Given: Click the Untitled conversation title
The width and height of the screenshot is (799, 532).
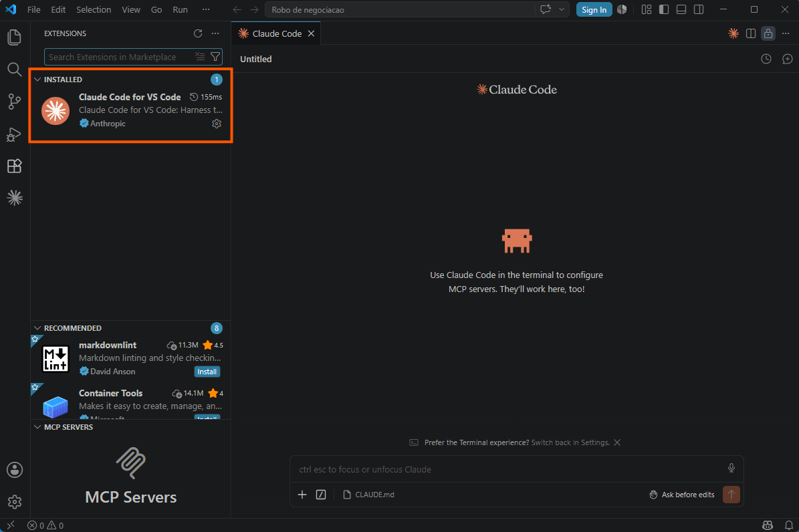Looking at the screenshot, I should coord(256,59).
